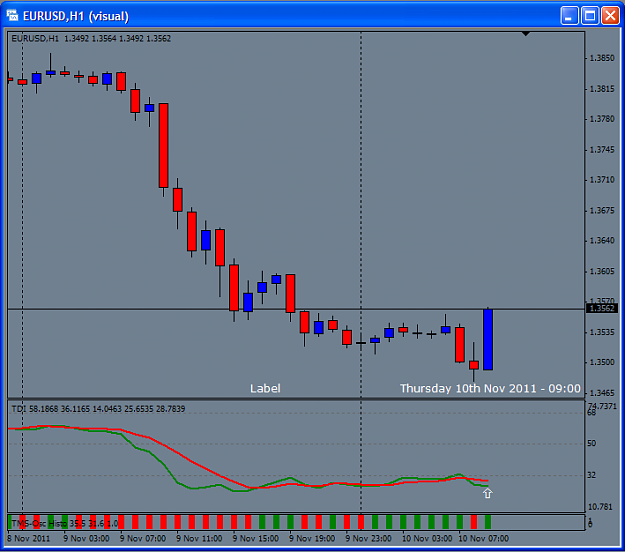Click the 1.3605 price scale label
Screen dimensions: 625x552
click(x=602, y=271)
